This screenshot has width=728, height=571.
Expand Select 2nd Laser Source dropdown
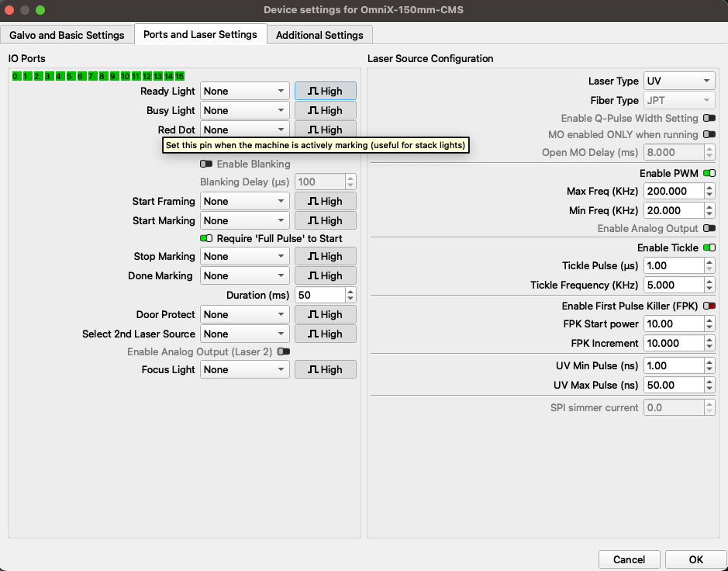(x=244, y=334)
